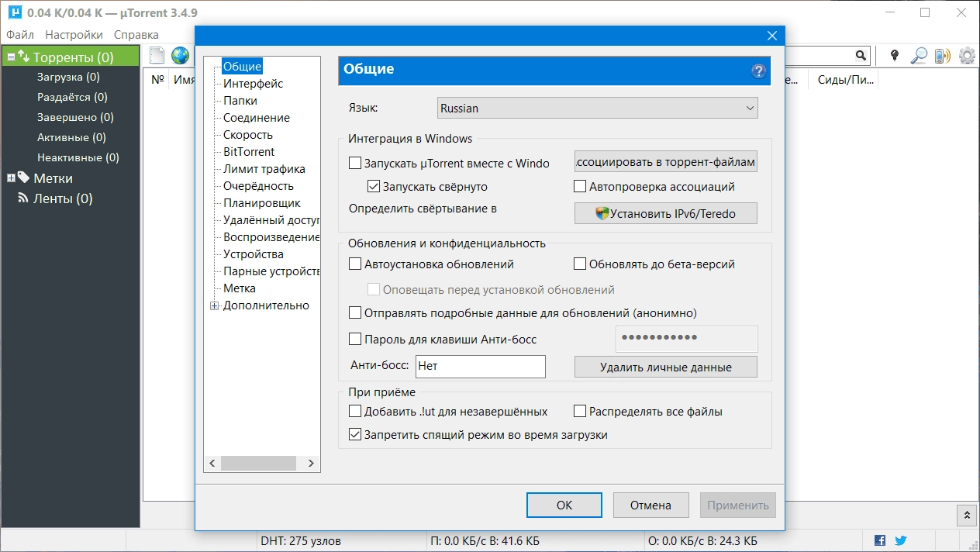Image resolution: width=980 pixels, height=552 pixels.
Task: Click the large magnifying glass toolbar icon
Action: [x=919, y=56]
